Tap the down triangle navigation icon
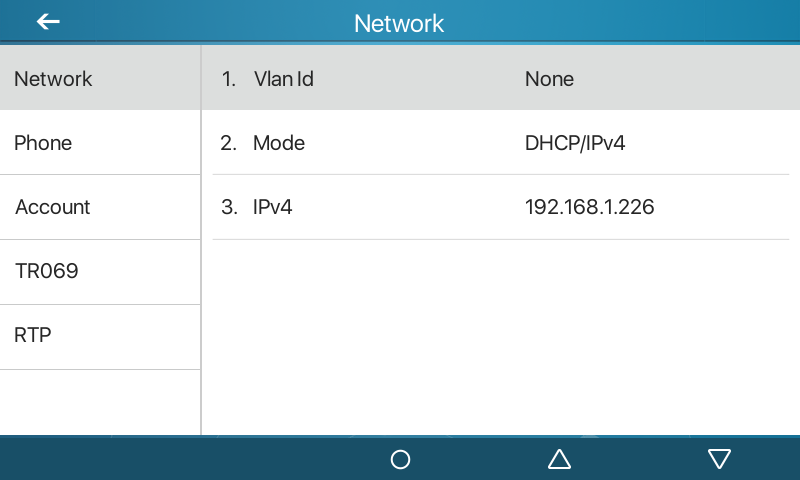Screen dimensions: 800x480 (719, 459)
